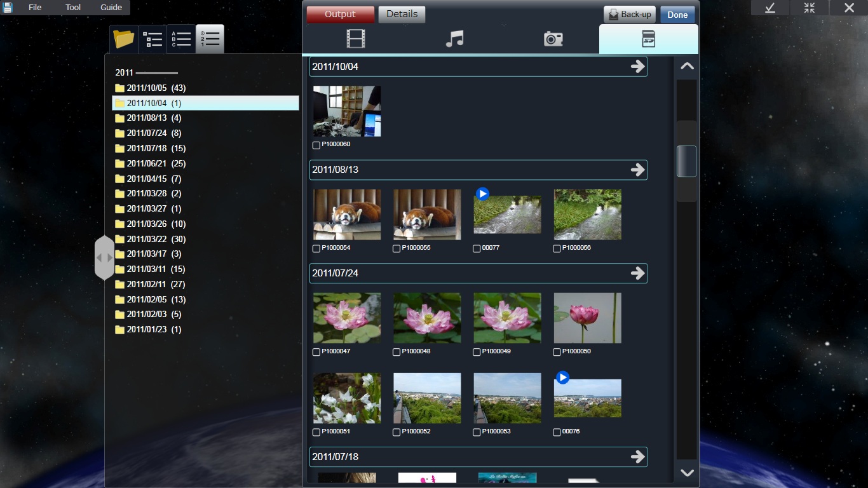This screenshot has width=868, height=488.
Task: Open the File menu
Action: point(35,8)
